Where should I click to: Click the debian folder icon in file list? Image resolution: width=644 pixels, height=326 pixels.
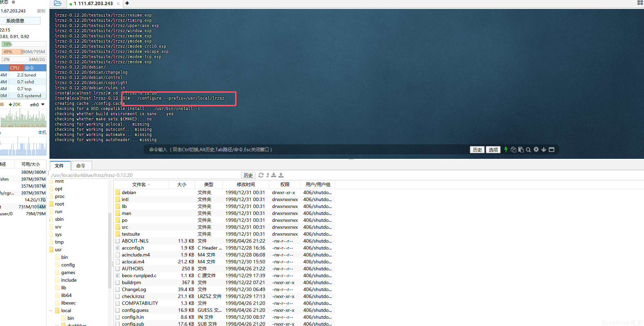coord(118,192)
